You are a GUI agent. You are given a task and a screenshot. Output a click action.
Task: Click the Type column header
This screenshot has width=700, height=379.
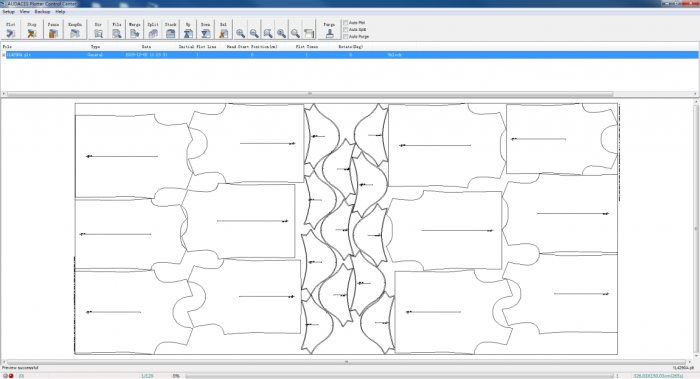(x=96, y=46)
